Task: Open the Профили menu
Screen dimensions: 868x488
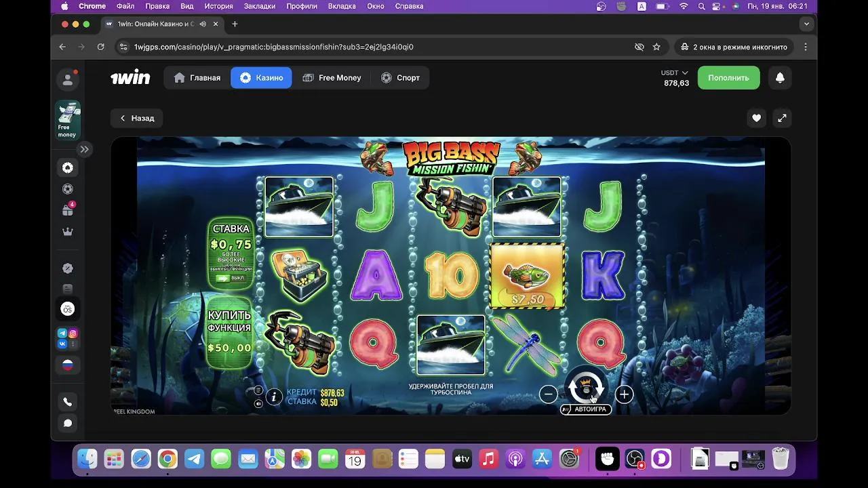Action: click(x=302, y=6)
